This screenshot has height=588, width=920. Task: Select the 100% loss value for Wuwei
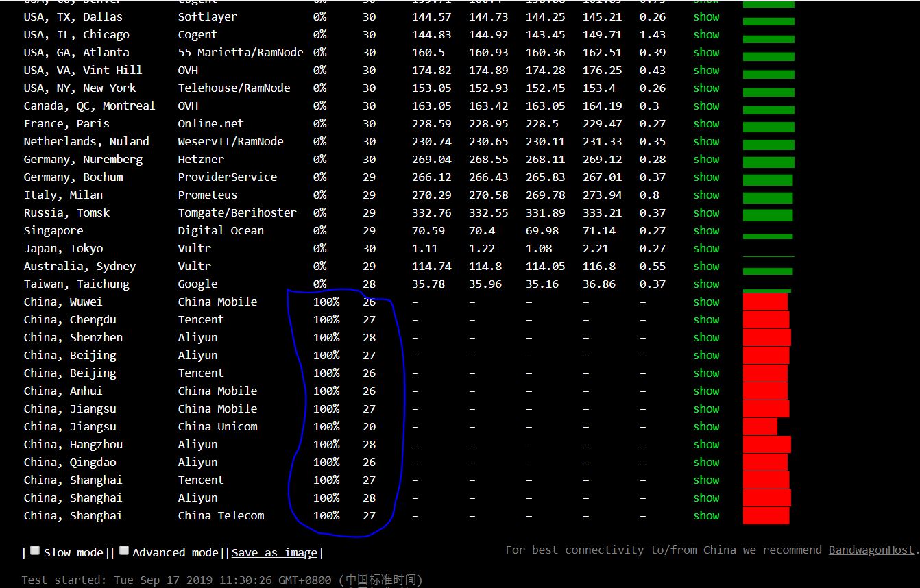tap(326, 302)
